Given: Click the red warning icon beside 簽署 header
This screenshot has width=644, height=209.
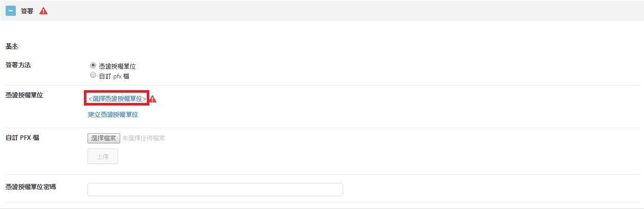Looking at the screenshot, I should tap(43, 11).
